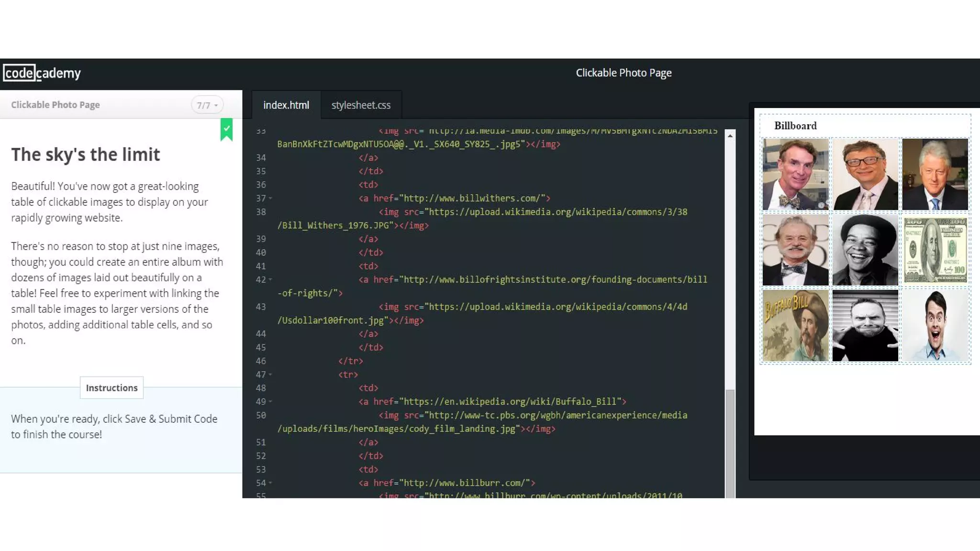Click the Instructions label button
This screenshot has height=551, width=980.
click(111, 388)
